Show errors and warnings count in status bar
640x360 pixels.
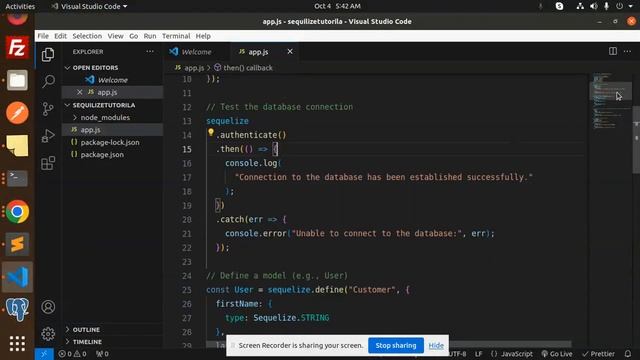point(72,354)
